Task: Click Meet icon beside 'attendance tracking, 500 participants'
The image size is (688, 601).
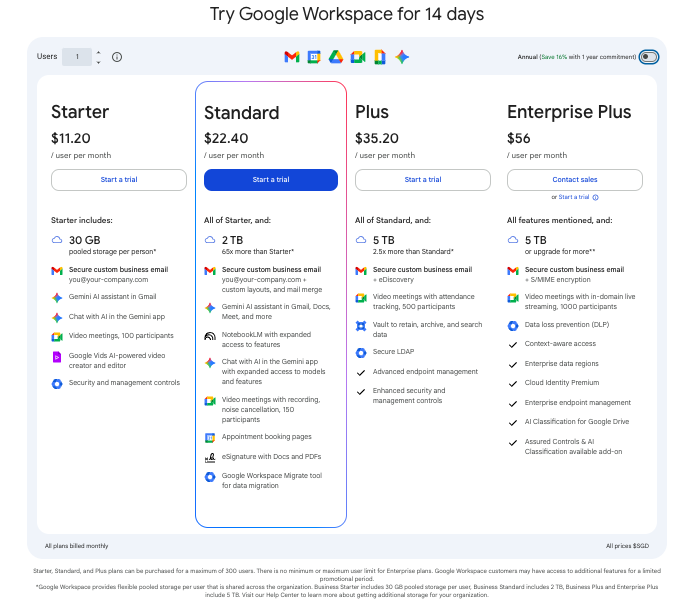Action: point(361,298)
